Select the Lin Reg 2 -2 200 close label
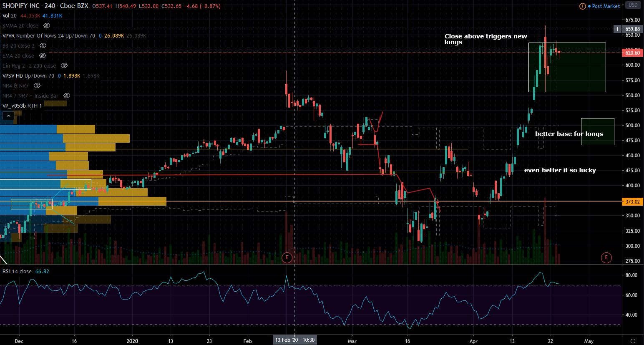The height and width of the screenshot is (345, 644). point(29,66)
